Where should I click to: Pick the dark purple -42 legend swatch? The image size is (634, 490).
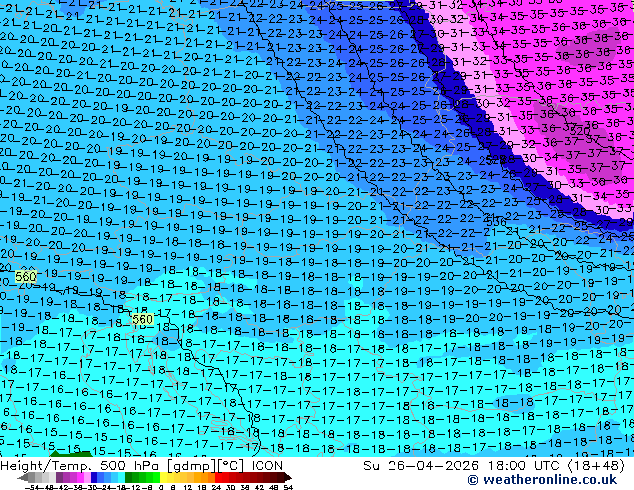tap(59, 478)
